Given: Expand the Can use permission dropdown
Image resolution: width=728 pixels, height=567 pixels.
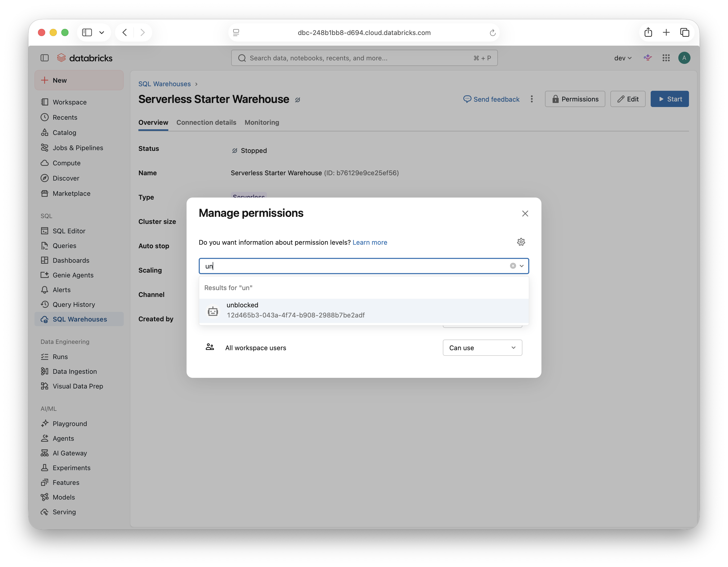Looking at the screenshot, I should [x=482, y=348].
